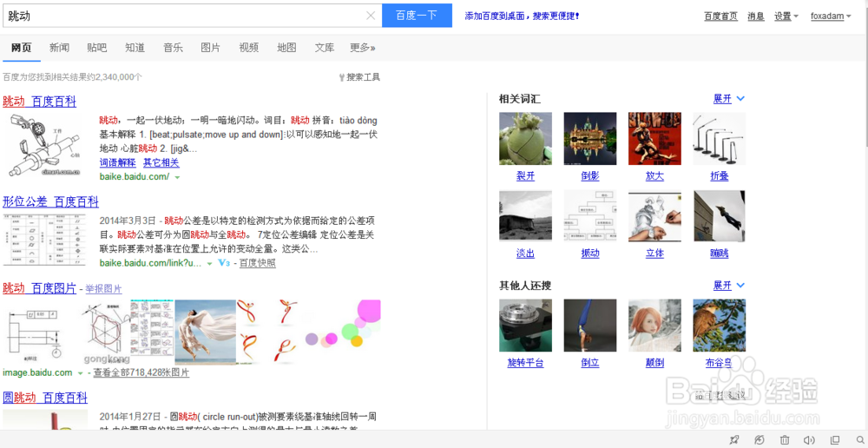This screenshot has height=448, width=868.
Task: Click the 百度一下 search button
Action: click(x=417, y=16)
